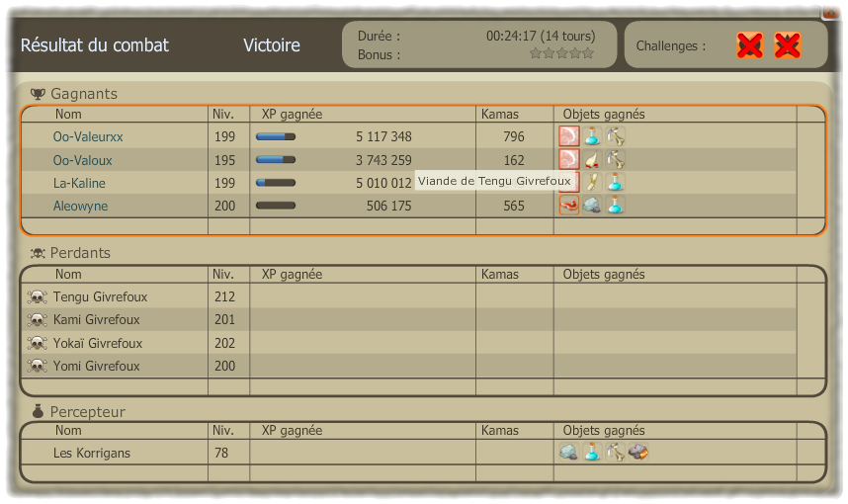Click the stone with orange tag in Percepteur row

click(x=638, y=452)
